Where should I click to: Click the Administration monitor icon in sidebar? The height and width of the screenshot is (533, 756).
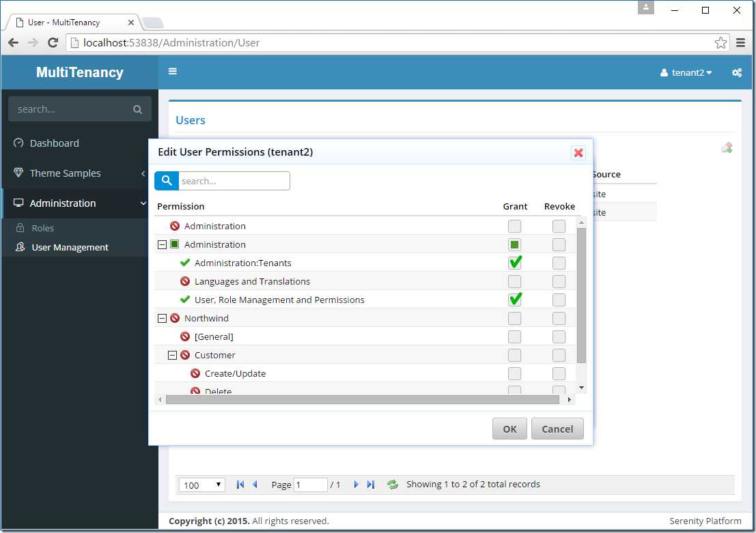(18, 203)
